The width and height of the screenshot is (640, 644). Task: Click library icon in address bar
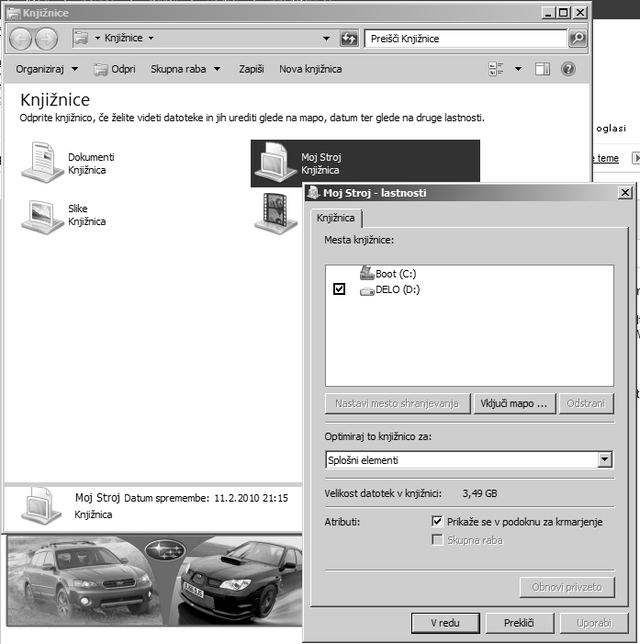point(81,38)
